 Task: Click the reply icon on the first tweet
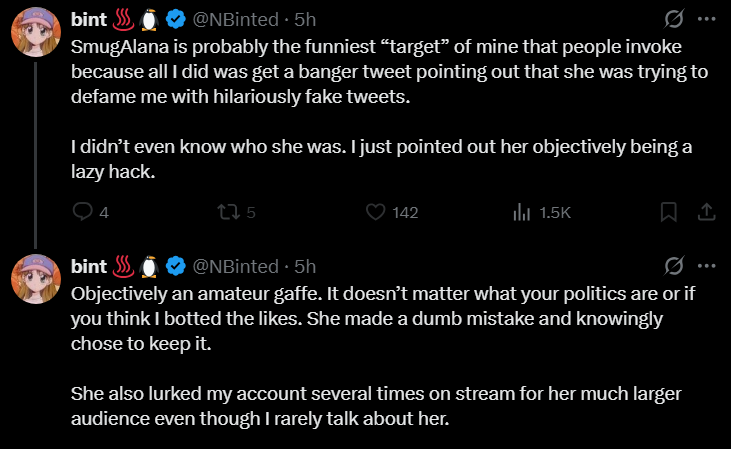[84, 212]
